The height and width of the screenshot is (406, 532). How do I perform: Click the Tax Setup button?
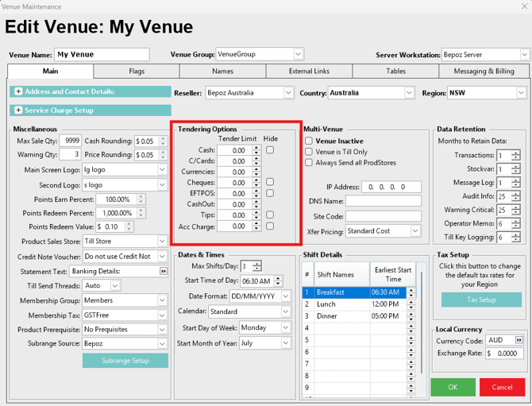pos(481,300)
